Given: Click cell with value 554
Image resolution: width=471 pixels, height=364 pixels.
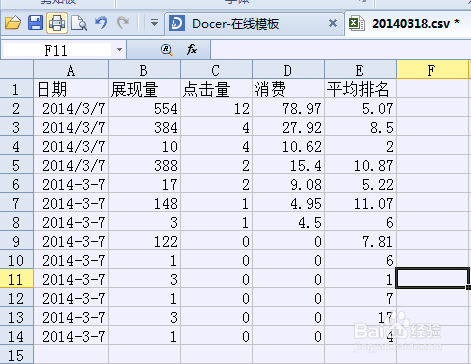Looking at the screenshot, I should [x=144, y=108].
